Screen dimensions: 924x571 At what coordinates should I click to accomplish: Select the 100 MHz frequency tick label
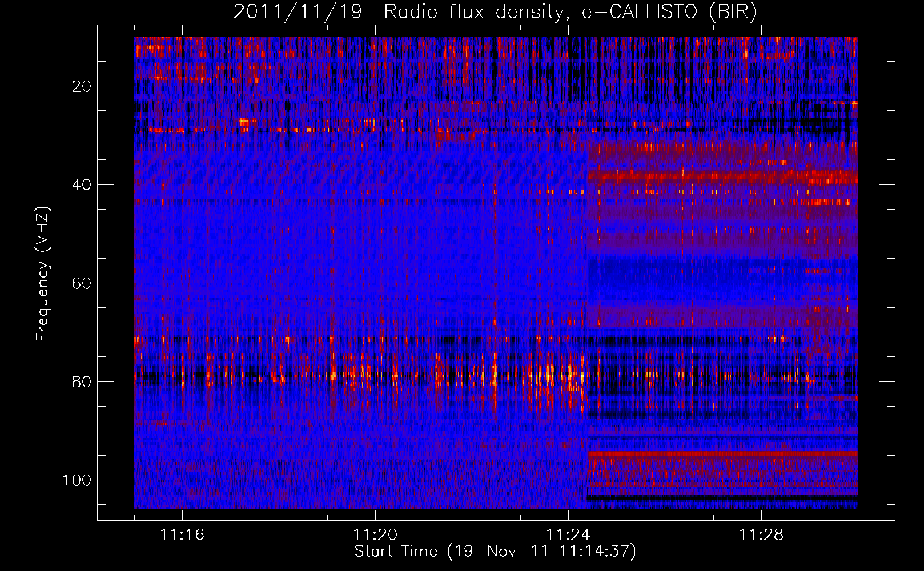[x=77, y=480]
